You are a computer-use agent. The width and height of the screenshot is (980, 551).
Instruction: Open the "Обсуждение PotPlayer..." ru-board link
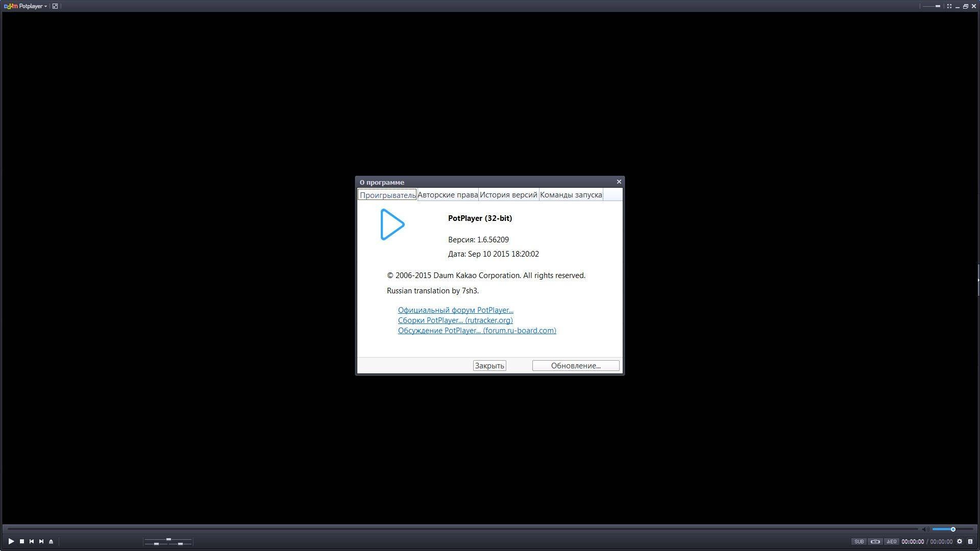click(x=477, y=331)
